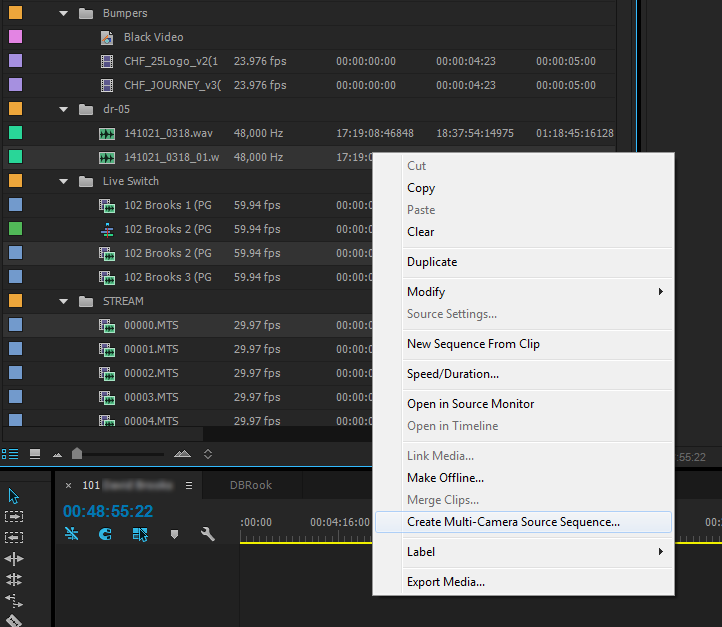Open timeline wrench display settings

click(x=208, y=535)
